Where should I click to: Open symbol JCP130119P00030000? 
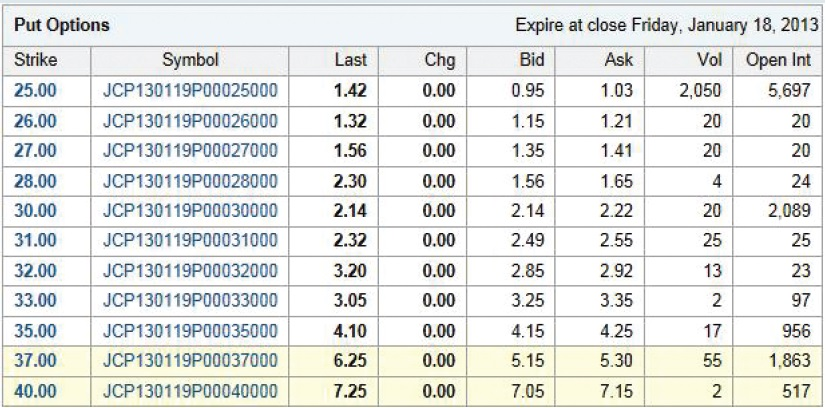tap(190, 211)
